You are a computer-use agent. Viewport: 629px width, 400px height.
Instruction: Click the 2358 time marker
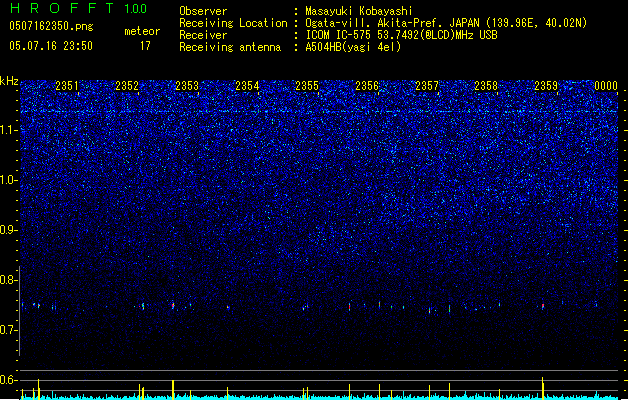(486, 86)
